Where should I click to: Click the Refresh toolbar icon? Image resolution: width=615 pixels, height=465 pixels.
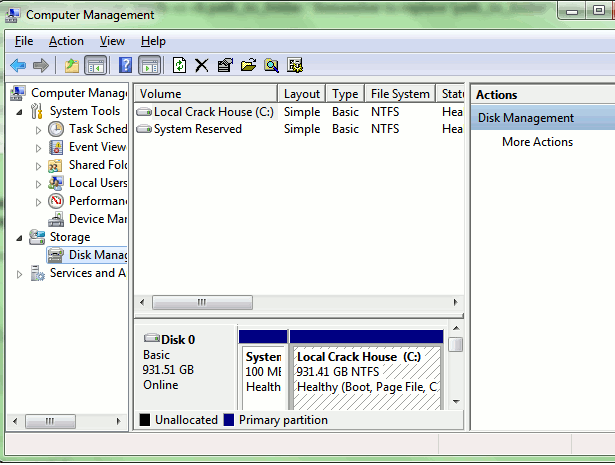click(x=179, y=65)
